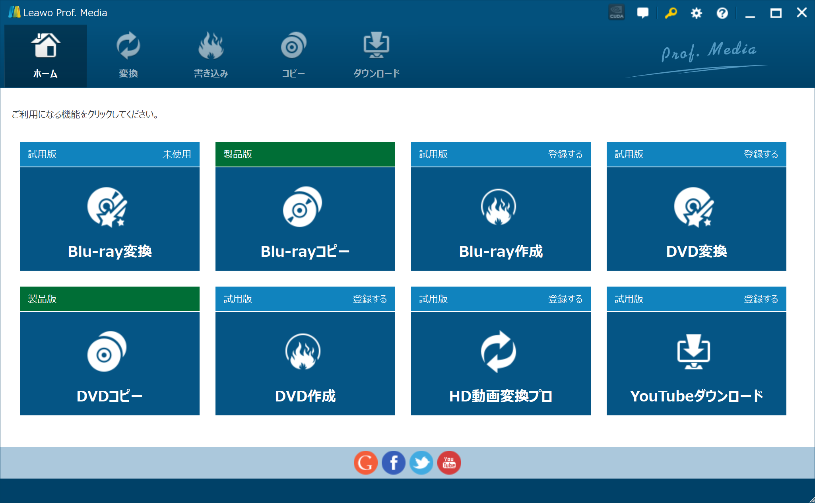The image size is (815, 504).
Task: Click the yellow key registration icon
Action: point(671,13)
